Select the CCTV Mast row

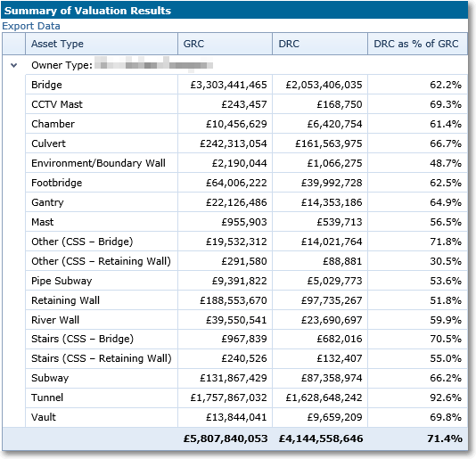pyautogui.click(x=247, y=104)
